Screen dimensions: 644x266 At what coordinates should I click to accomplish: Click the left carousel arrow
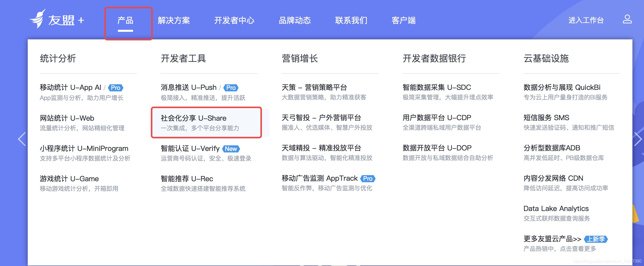pyautogui.click(x=22, y=139)
